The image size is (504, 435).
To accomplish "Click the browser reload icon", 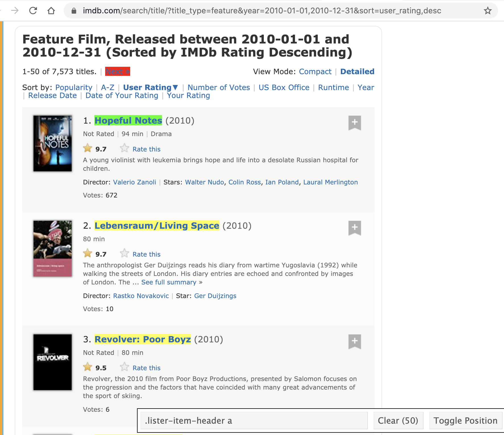I will tap(33, 11).
